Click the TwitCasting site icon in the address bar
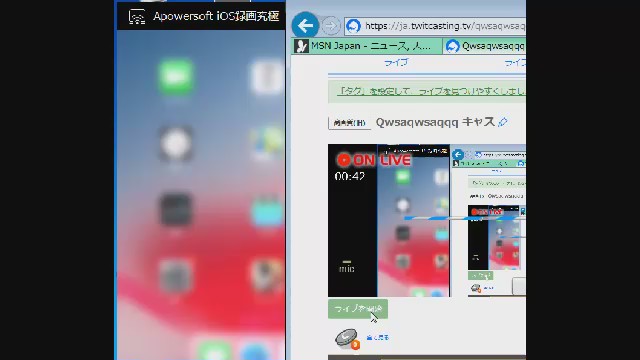The image size is (640, 360). coord(353,26)
